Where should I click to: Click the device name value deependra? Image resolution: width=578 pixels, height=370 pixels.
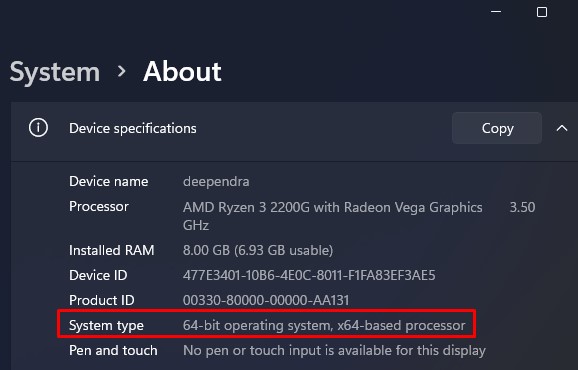[216, 182]
